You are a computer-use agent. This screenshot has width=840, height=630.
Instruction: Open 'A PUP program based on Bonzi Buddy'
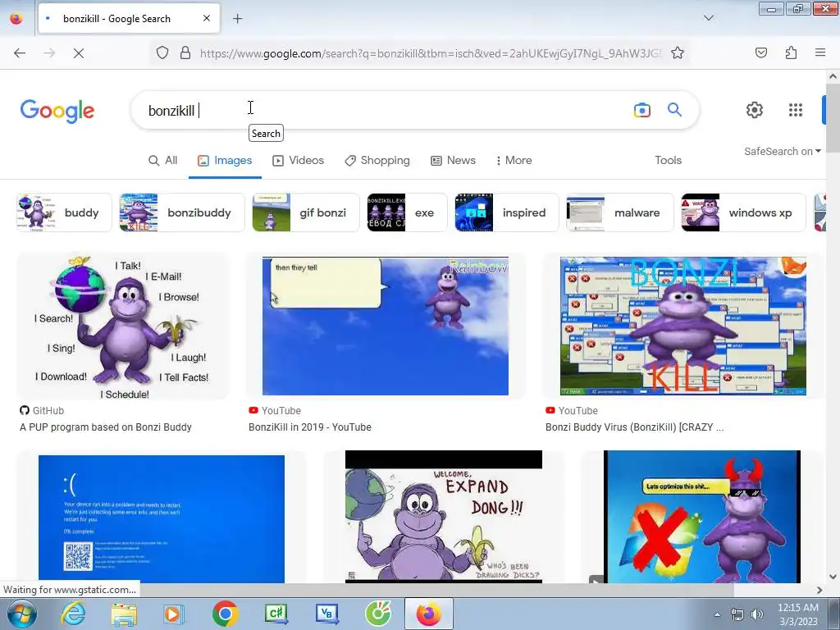coord(106,427)
